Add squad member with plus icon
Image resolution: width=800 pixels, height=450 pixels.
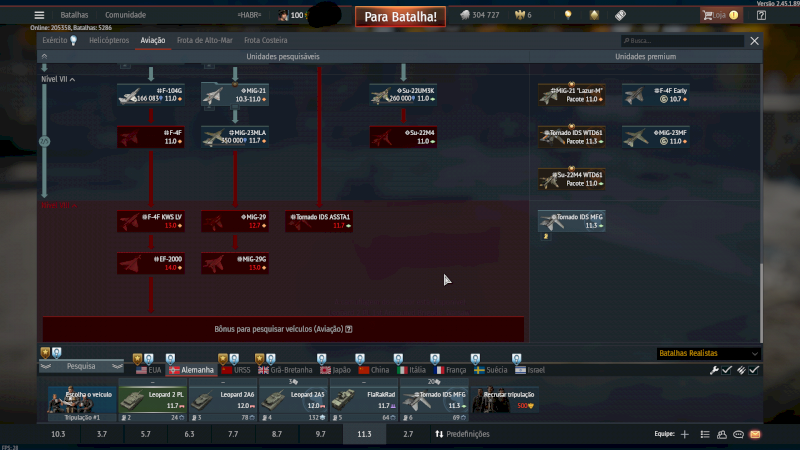click(x=685, y=435)
